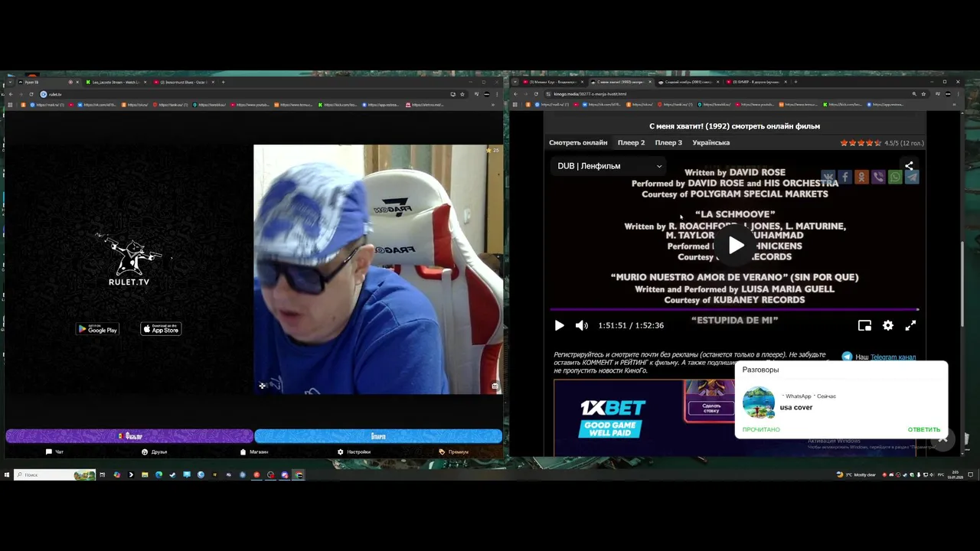Screen dimensions: 980x551
Task: Open Друзья in the rulet.tv bottom menu
Action: [x=154, y=452]
